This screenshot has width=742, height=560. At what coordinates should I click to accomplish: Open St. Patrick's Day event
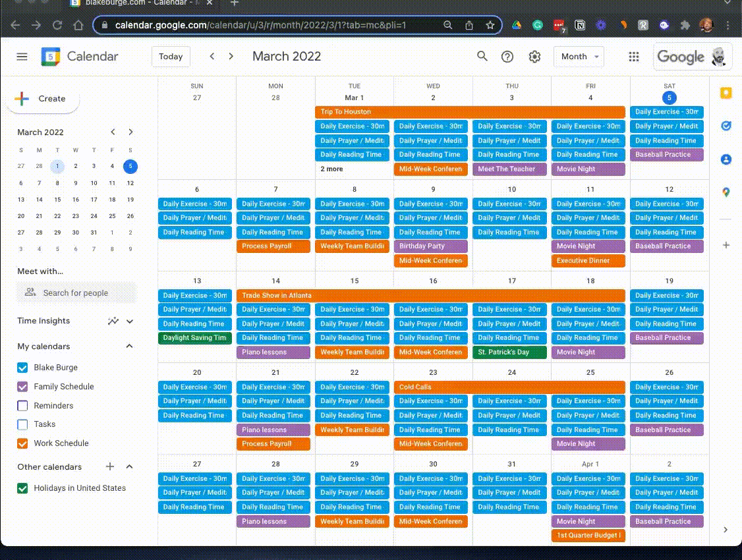pos(509,352)
